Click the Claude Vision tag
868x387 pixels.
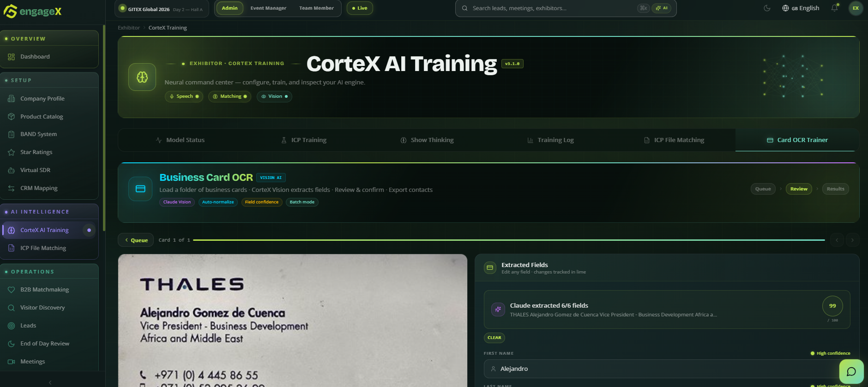pyautogui.click(x=177, y=202)
